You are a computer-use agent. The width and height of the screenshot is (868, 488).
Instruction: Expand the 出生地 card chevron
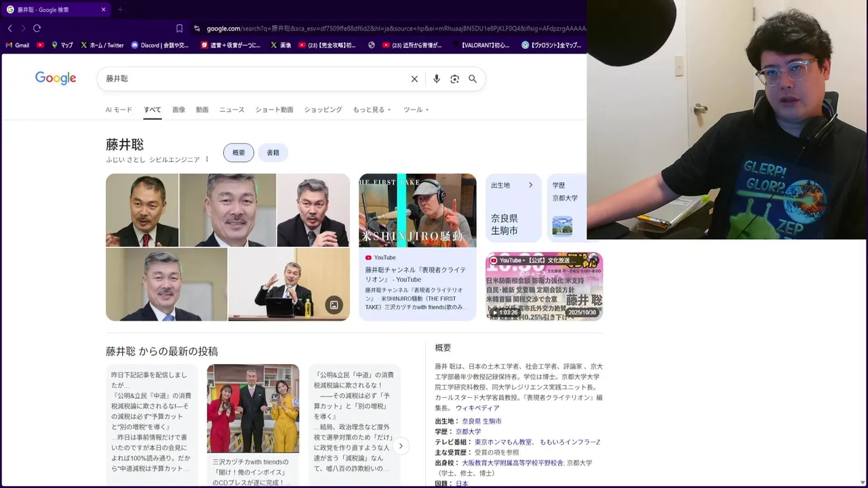(x=530, y=185)
